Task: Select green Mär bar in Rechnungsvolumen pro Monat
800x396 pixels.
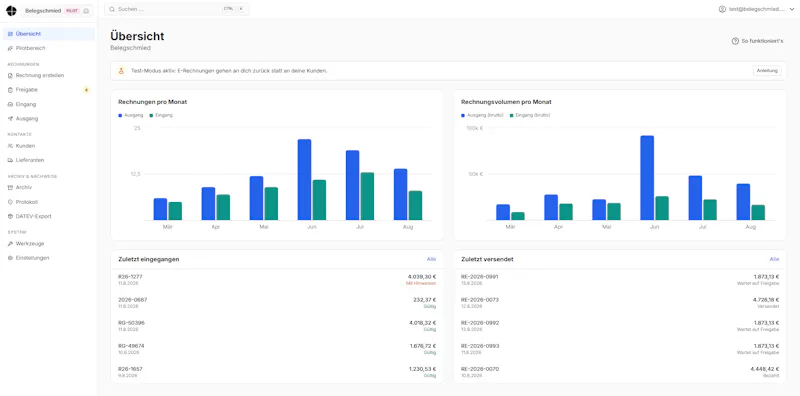Action: click(518, 216)
